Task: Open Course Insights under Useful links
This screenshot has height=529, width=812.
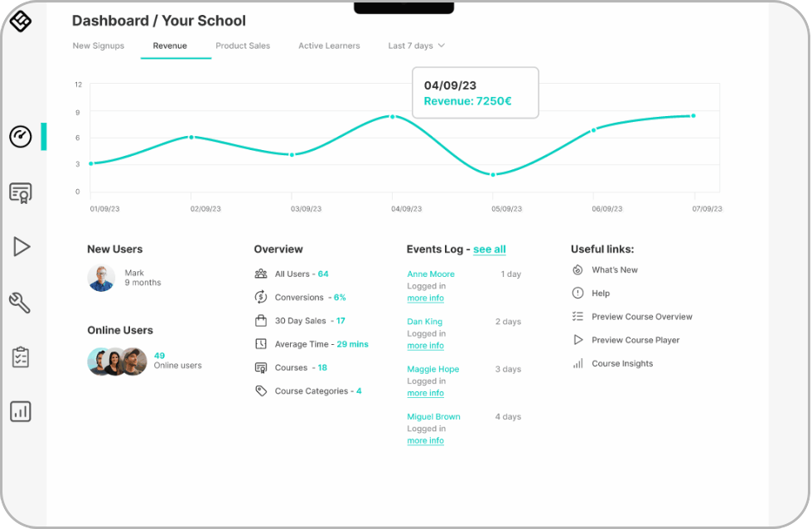Action: tap(622, 363)
